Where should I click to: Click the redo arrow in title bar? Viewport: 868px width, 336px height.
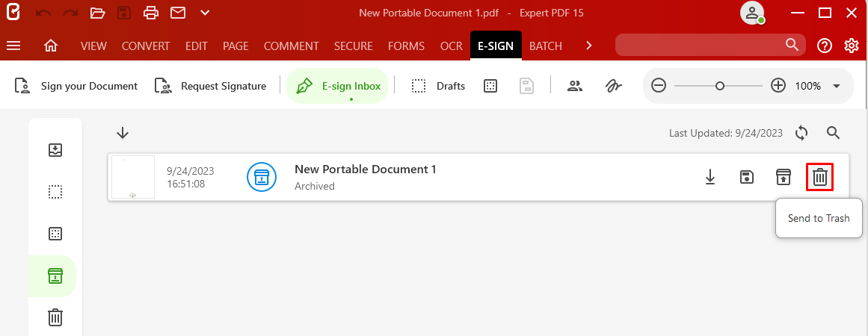[70, 13]
